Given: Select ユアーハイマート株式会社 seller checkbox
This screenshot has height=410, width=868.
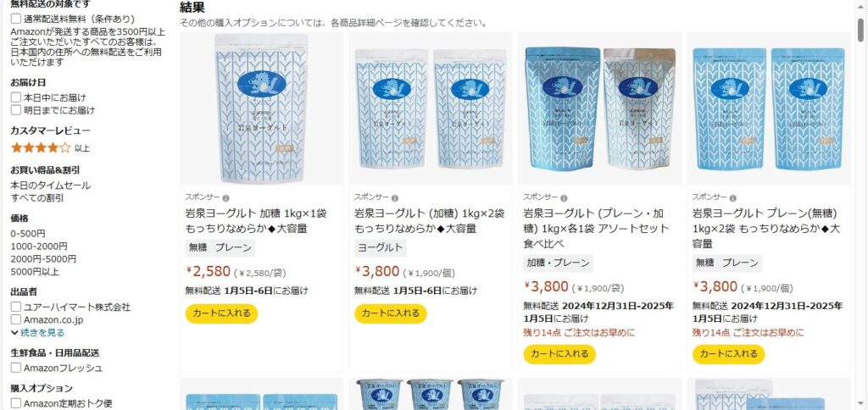Looking at the screenshot, I should point(16,307).
